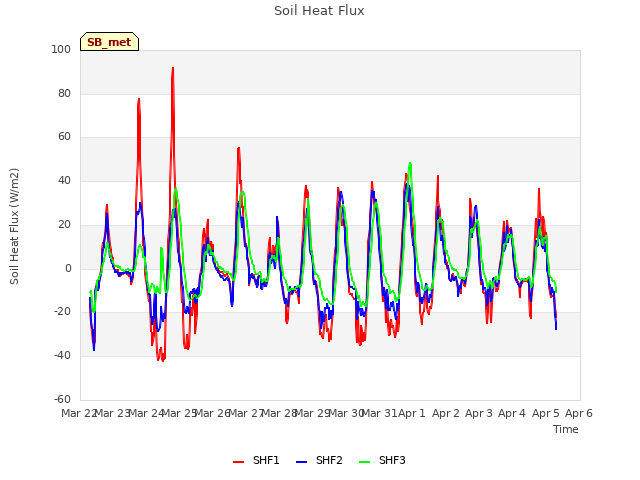This screenshot has height=480, width=640.
Task: Click the -60 y-axis tick label
Action: coord(62,399)
